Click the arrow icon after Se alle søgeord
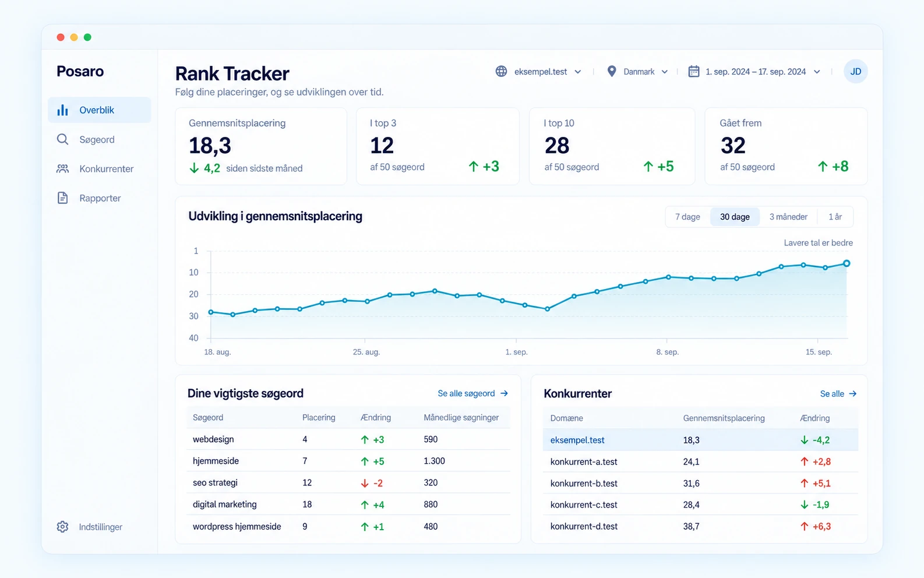 505,393
